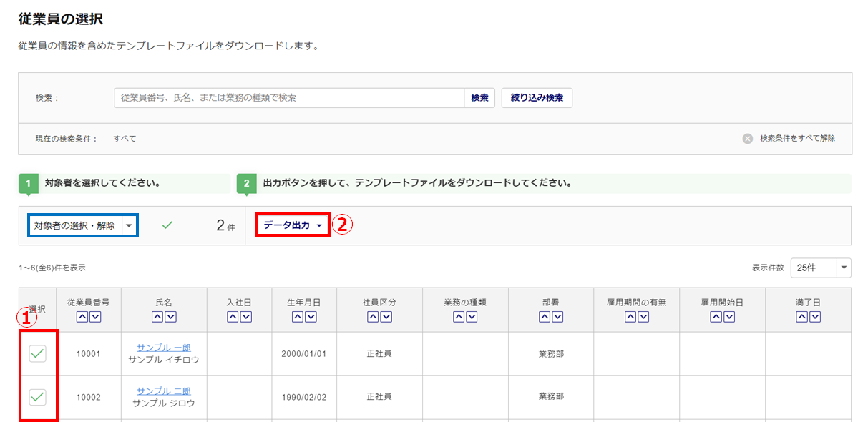This screenshot has height=422, width=868.
Task: Uncheck employee 10001 selection checkbox
Action: 37,353
